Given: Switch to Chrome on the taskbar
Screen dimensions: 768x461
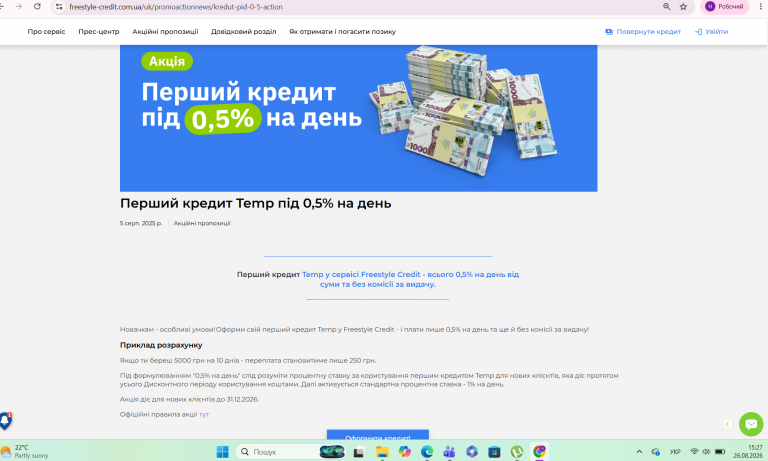Looking at the screenshot, I should click(x=539, y=452).
